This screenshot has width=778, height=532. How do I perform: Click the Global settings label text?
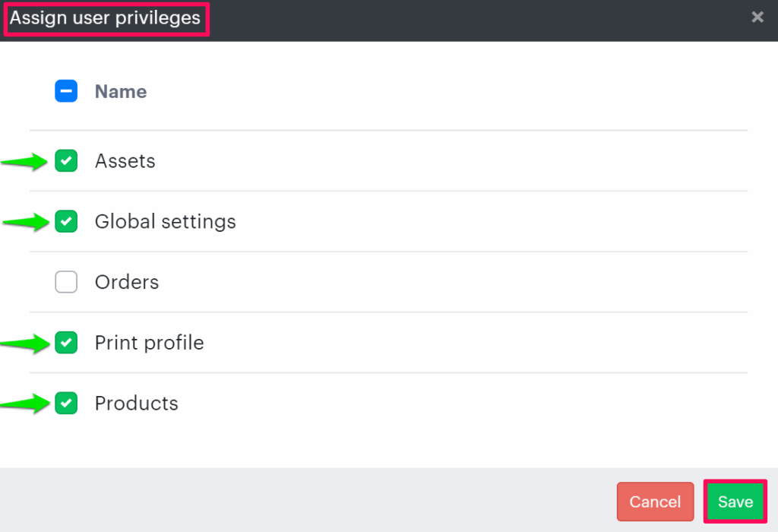pos(165,222)
